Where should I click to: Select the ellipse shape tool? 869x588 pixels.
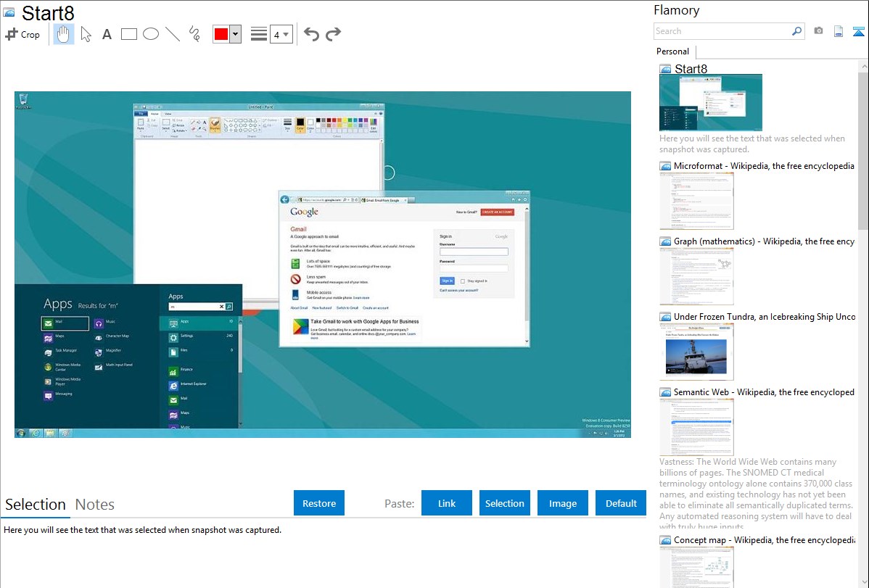[x=151, y=34]
